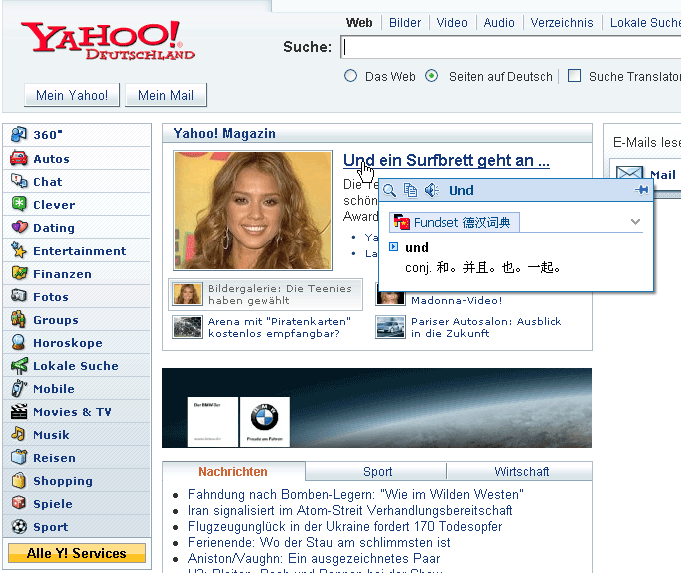Click the Reisen suitcase icon
681x573 pixels.
pyautogui.click(x=19, y=457)
